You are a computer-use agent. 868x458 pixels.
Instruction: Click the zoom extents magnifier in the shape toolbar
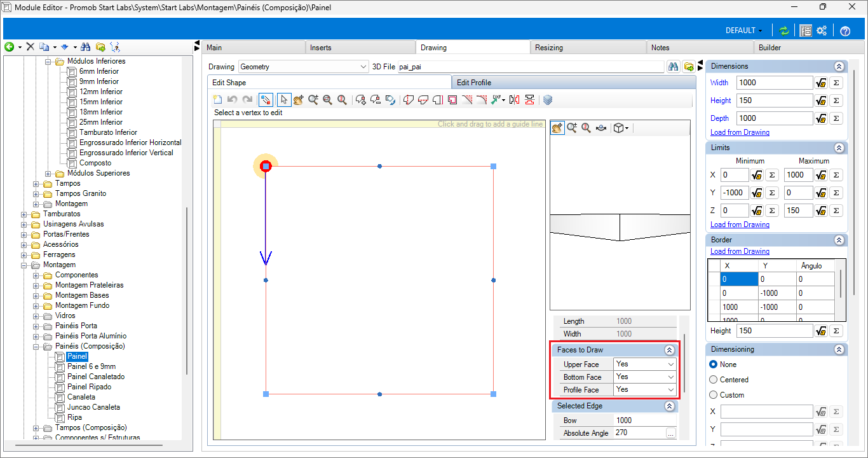tap(342, 99)
